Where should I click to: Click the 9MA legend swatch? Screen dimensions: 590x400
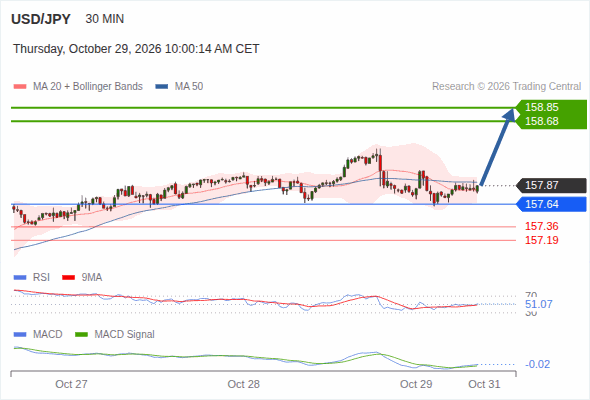click(68, 278)
